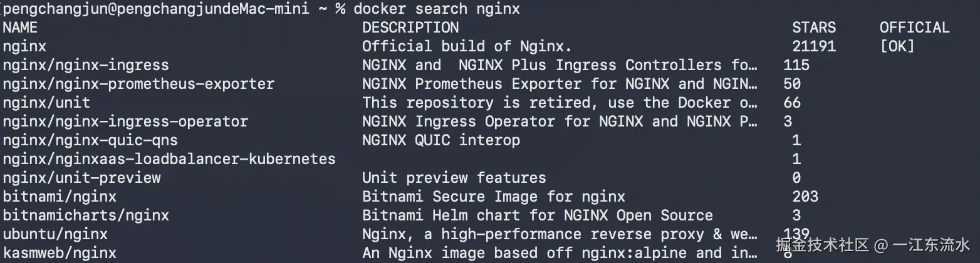This screenshot has height=263, width=980.
Task: Select the nginx/nginxaas-loadbalancer-kubernetes entry
Action: coord(169,159)
